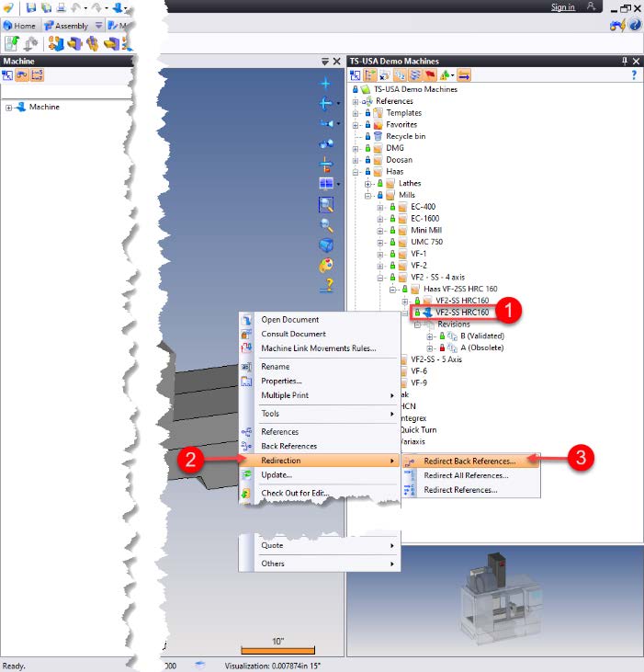
Task: Click the first Assembly ribbon icon with green arrow
Action: (12, 43)
